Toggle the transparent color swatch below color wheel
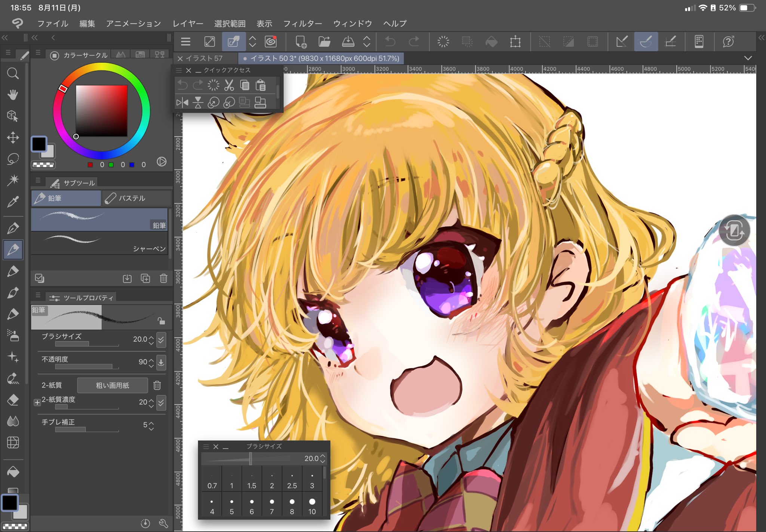The width and height of the screenshot is (766, 532). [43, 164]
